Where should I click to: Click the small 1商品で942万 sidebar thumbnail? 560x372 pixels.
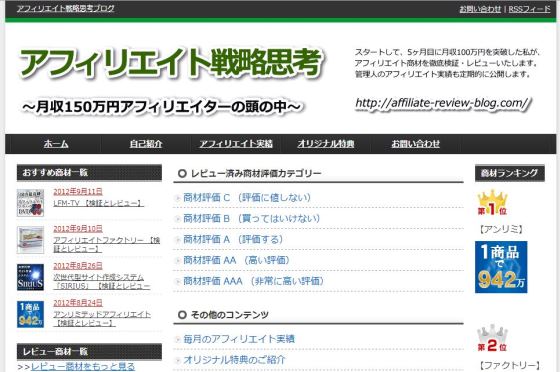30,314
